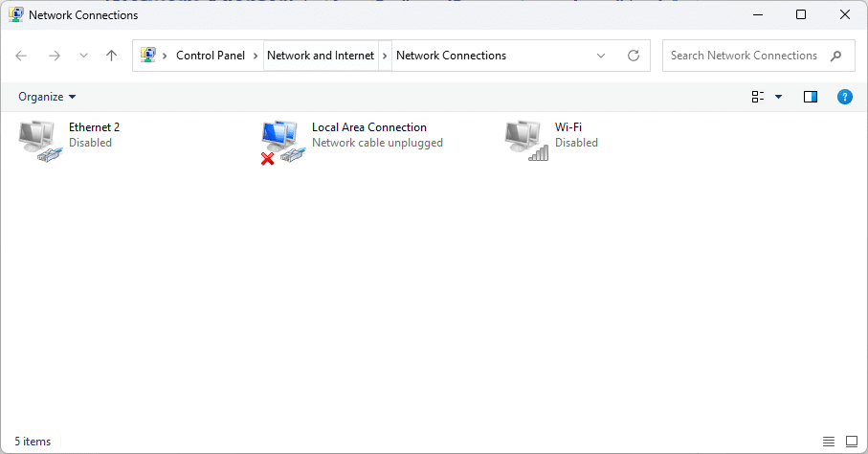Open the Organize dropdown menu
Viewport: 868px width, 454px height.
coord(47,97)
